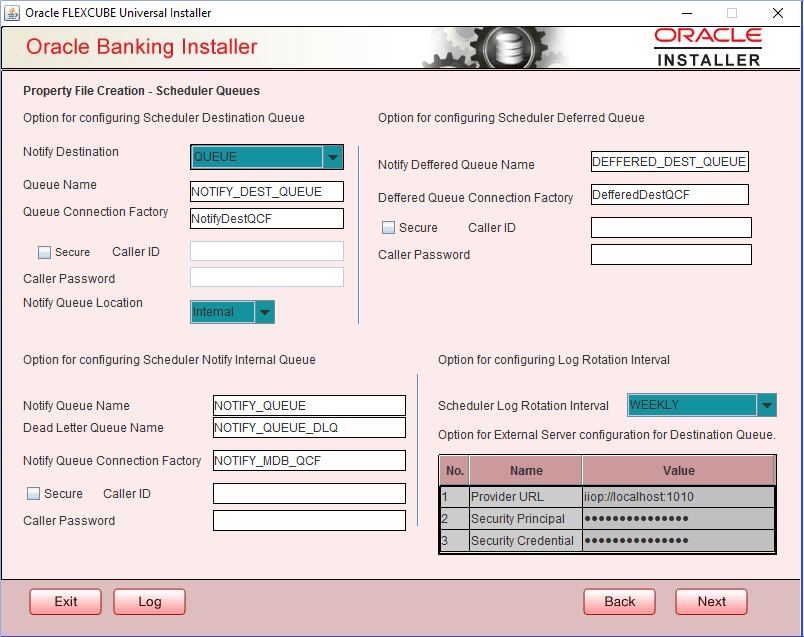Screen dimensions: 804x637
Task: Click the Next button
Action: tap(711, 601)
